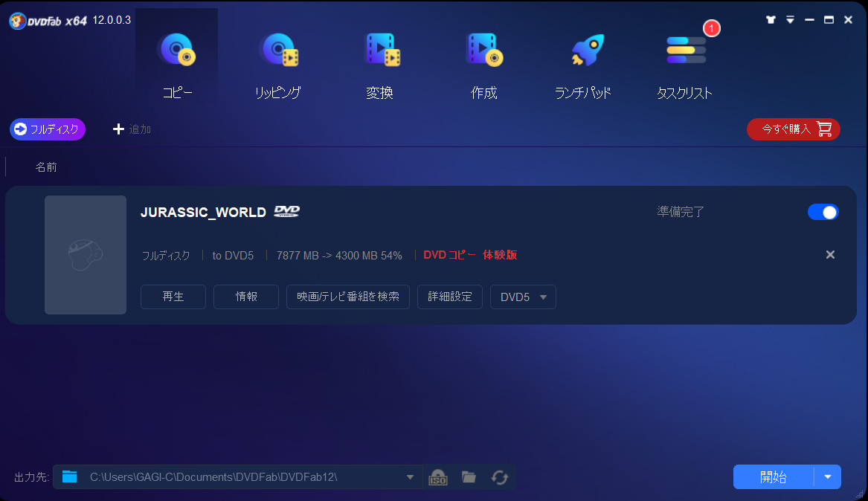This screenshot has width=868, height=501.
Task: Expand the 開始 button dropdown arrow
Action: [828, 476]
